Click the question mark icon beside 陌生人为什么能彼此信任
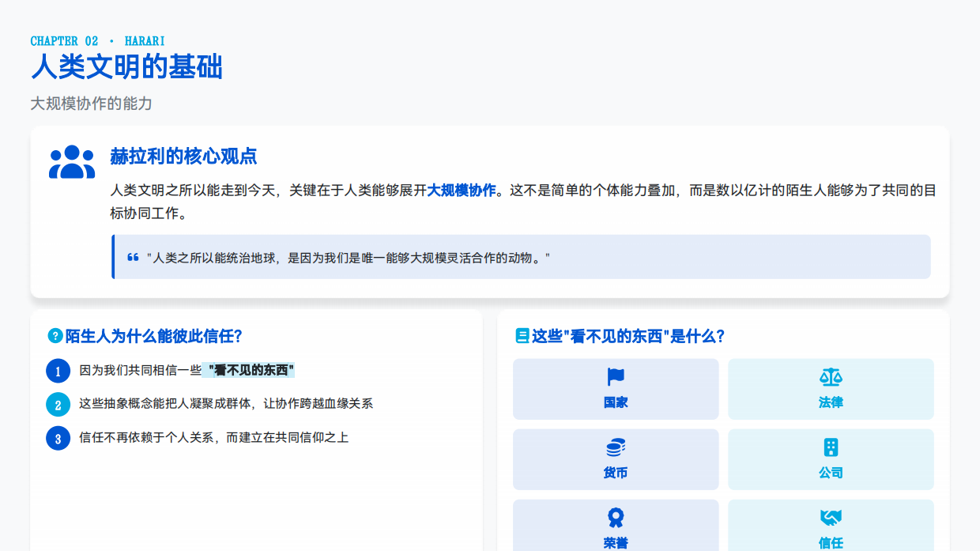The height and width of the screenshot is (551, 980). (54, 335)
